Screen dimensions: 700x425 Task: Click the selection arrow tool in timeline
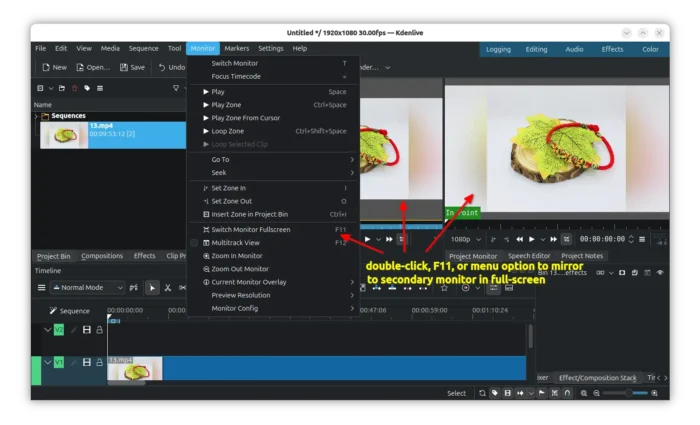click(x=152, y=288)
